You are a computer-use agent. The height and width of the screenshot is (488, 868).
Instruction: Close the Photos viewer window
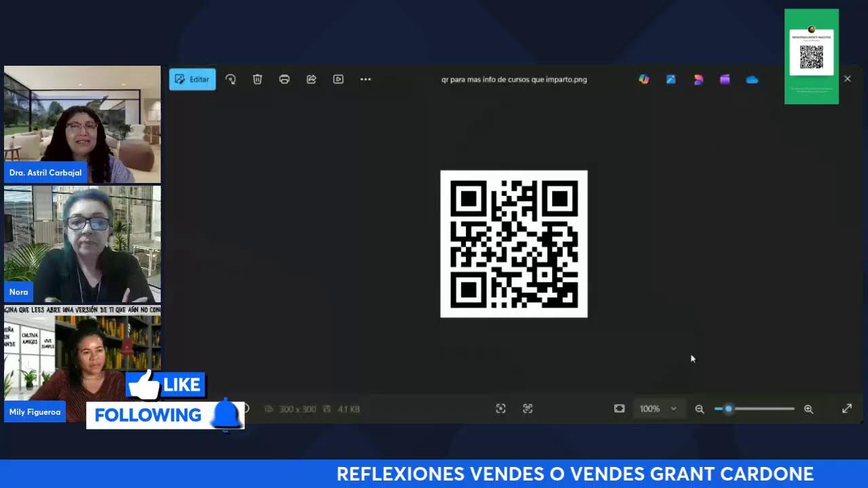click(847, 79)
